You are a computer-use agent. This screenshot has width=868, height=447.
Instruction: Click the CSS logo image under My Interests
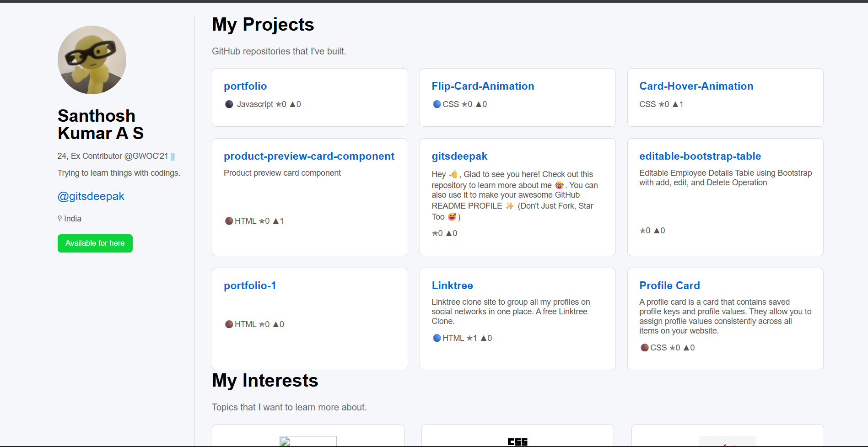tap(518, 442)
